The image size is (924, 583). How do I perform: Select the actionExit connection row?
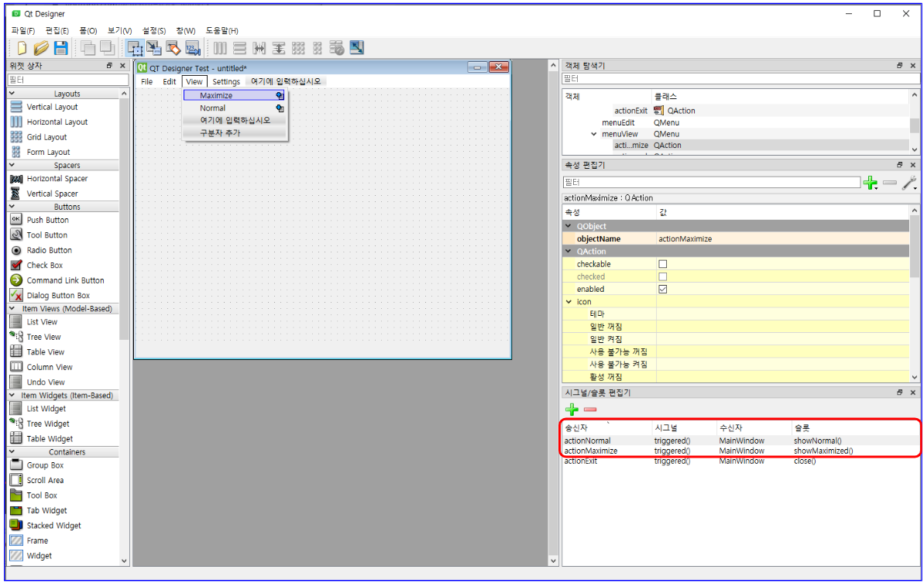pos(740,461)
